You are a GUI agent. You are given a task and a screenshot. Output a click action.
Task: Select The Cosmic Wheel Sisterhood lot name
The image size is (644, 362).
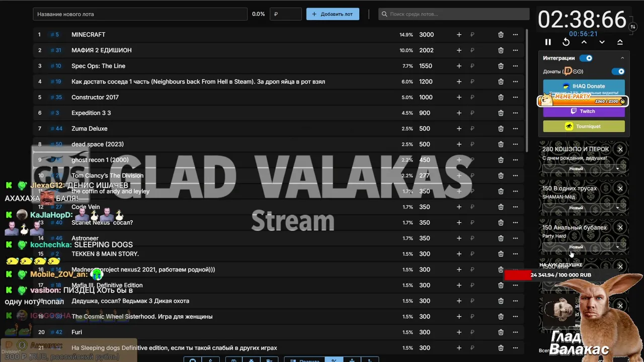coord(142,317)
